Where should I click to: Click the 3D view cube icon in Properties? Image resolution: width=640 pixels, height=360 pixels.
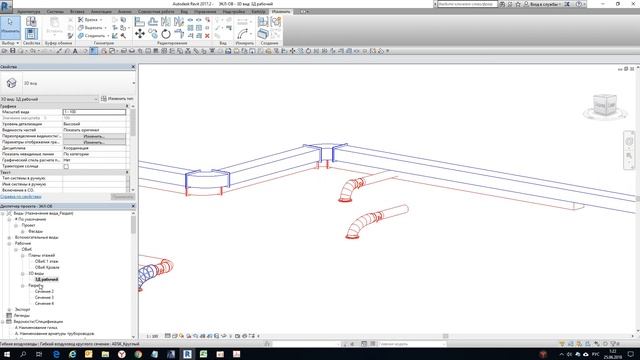click(11, 83)
